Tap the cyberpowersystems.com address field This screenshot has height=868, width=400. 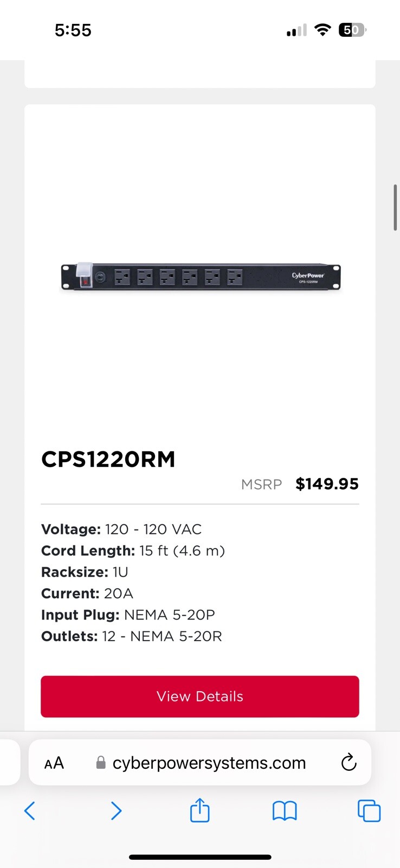pyautogui.click(x=209, y=763)
